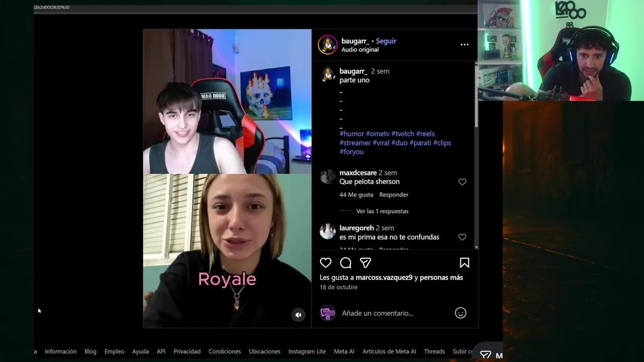View 44 Me gusta on maxdcesare comment

pyautogui.click(x=356, y=195)
